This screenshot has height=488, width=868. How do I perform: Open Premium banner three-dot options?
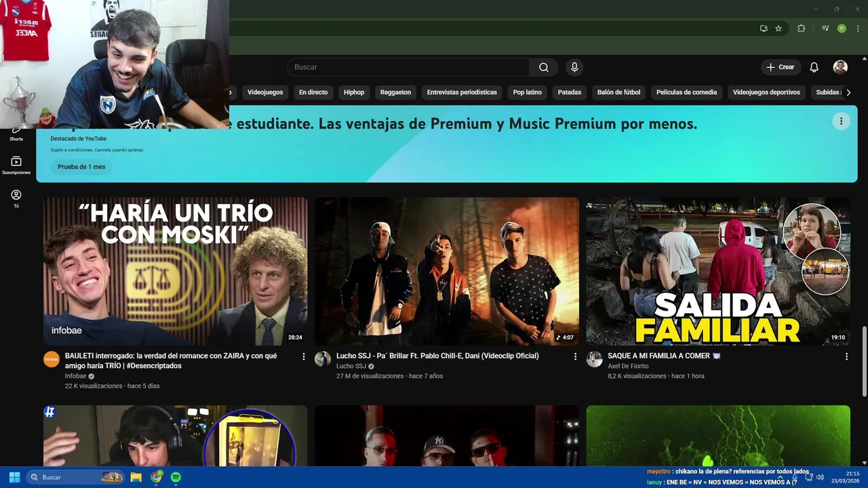[x=841, y=121]
